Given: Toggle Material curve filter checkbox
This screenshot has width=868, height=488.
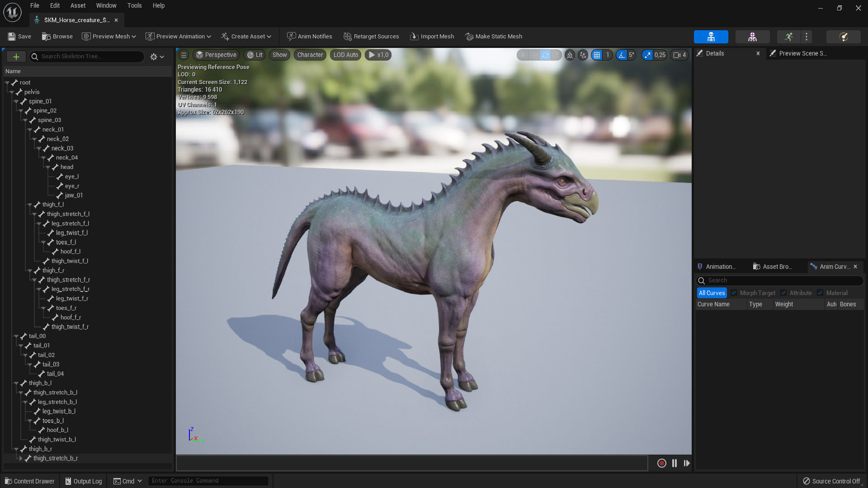Looking at the screenshot, I should point(820,293).
